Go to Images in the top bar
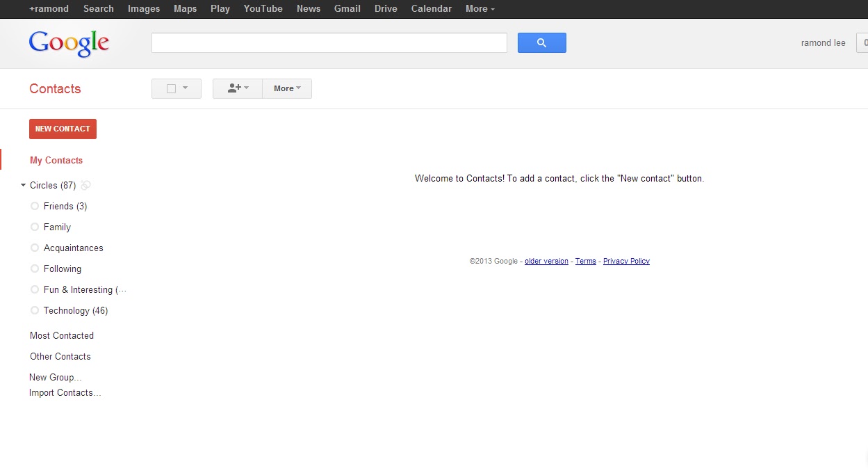Image resolution: width=868 pixels, height=473 pixels. pos(144,9)
